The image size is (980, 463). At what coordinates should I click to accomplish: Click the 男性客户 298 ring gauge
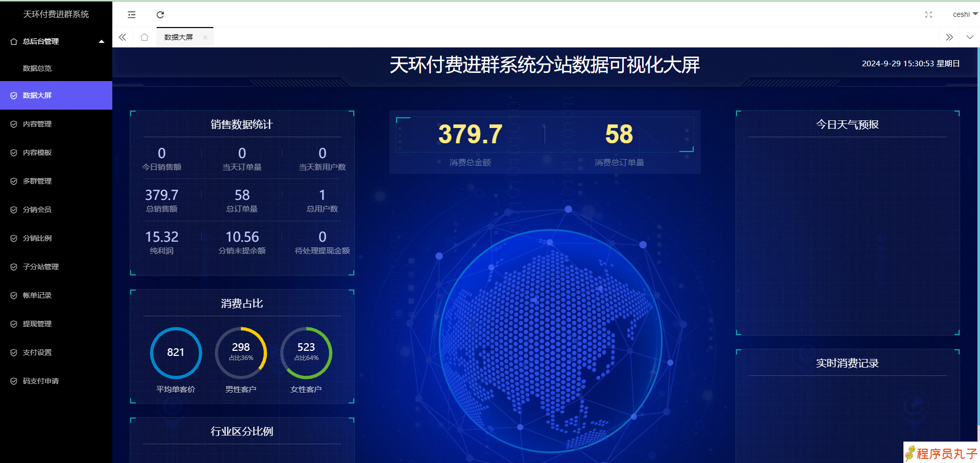coord(241,353)
